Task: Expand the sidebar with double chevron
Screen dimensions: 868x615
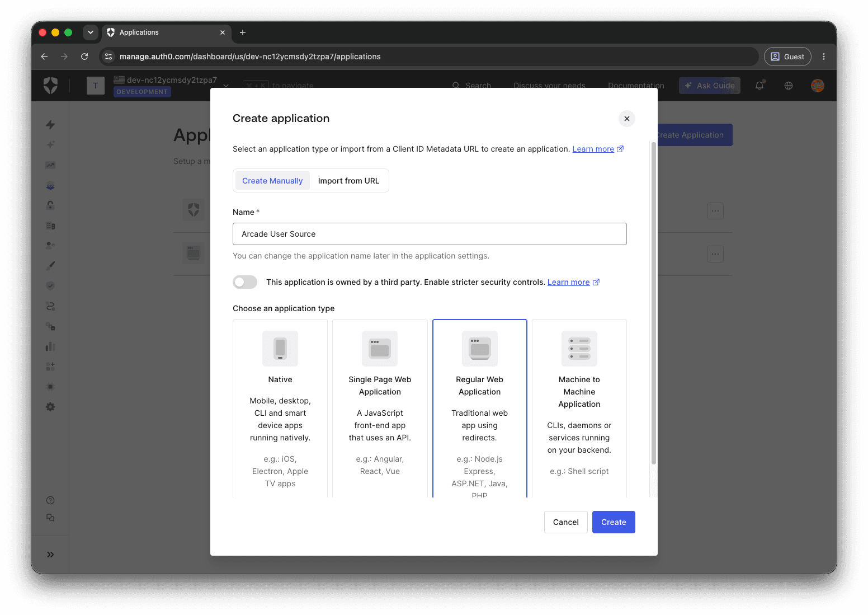Action: pos(50,555)
